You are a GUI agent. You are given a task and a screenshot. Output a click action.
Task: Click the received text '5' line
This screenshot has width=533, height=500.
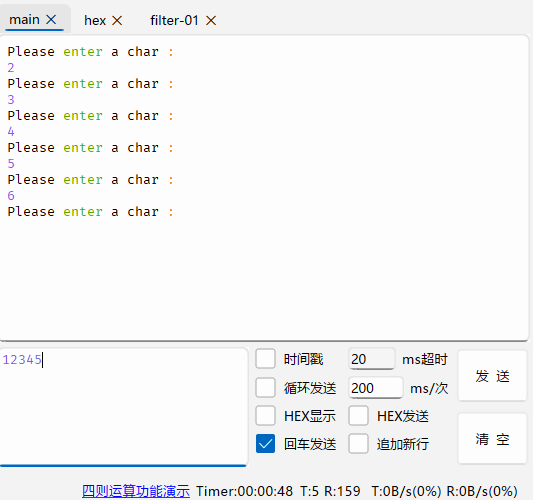pyautogui.click(x=11, y=163)
